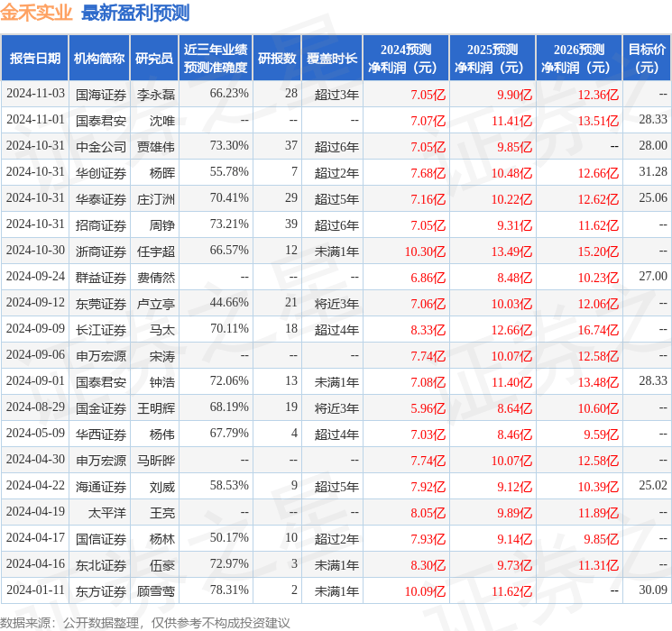The width and height of the screenshot is (672, 631).
Task: Click the 金禾实业 title text
Action: (36, 13)
